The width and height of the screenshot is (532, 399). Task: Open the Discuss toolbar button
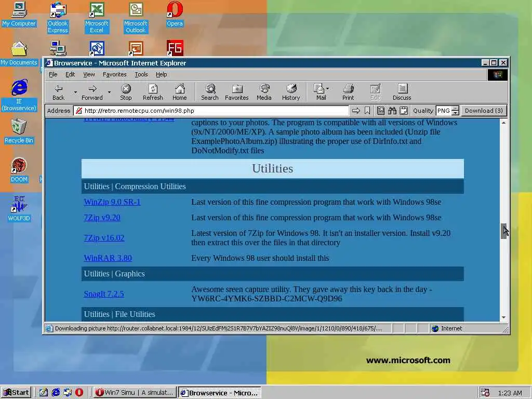click(x=402, y=92)
